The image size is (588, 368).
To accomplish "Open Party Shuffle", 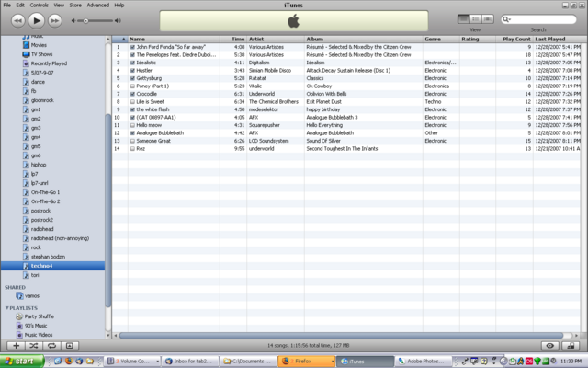I will pyautogui.click(x=39, y=316).
